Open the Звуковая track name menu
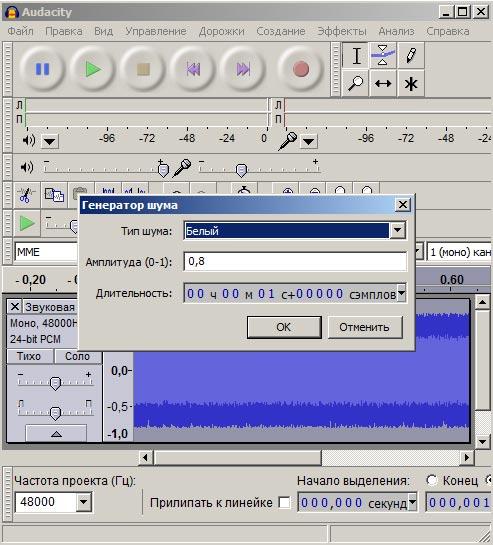Screen dimensions: 493x545 click(x=50, y=307)
